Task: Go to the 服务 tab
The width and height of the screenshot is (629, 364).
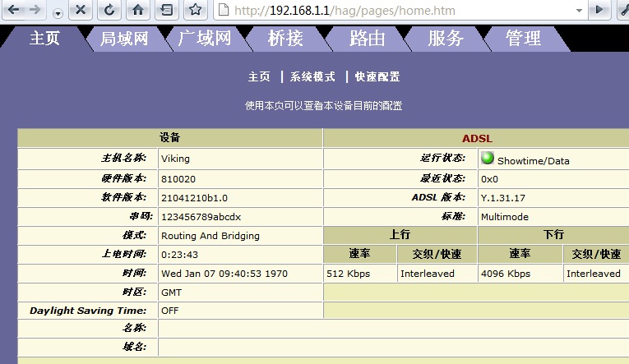Action: (446, 39)
